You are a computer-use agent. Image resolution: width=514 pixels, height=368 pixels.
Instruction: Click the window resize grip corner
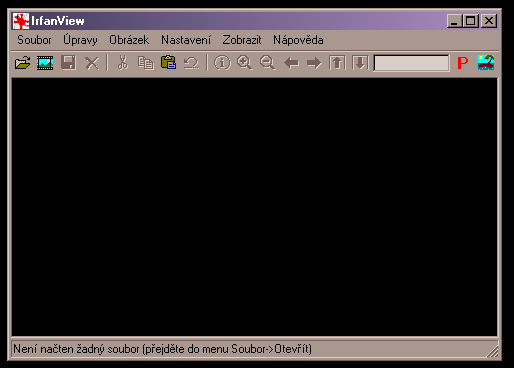coord(492,351)
